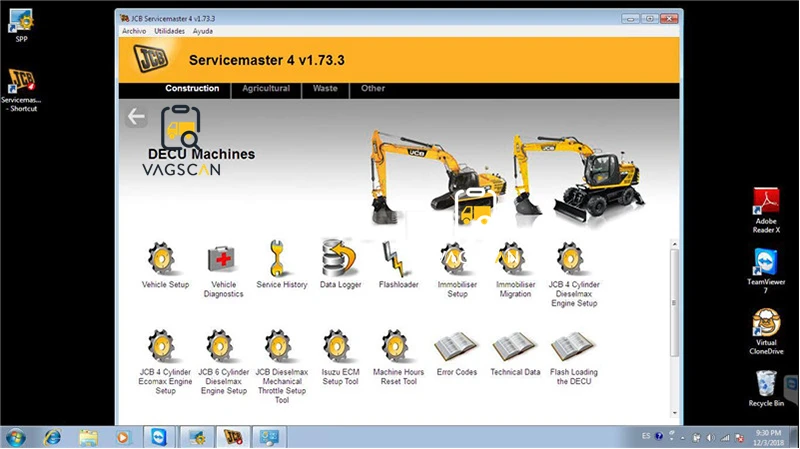
Task: Click the scrollbar down arrow
Action: (674, 413)
